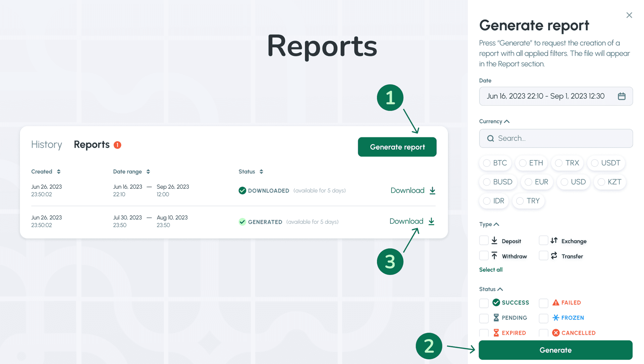This screenshot has height=364, width=644.
Task: Select the BTC currency option
Action: pyautogui.click(x=495, y=163)
